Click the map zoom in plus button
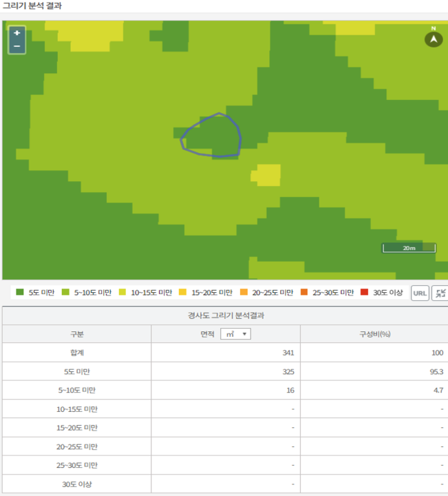Image resolution: width=448 pixels, height=496 pixels. [17, 33]
